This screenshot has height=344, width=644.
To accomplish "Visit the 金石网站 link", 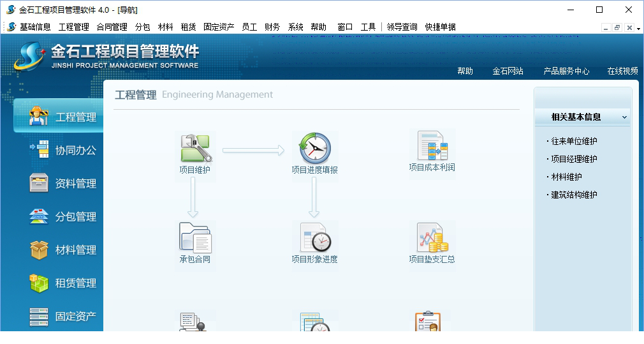I will (x=508, y=71).
